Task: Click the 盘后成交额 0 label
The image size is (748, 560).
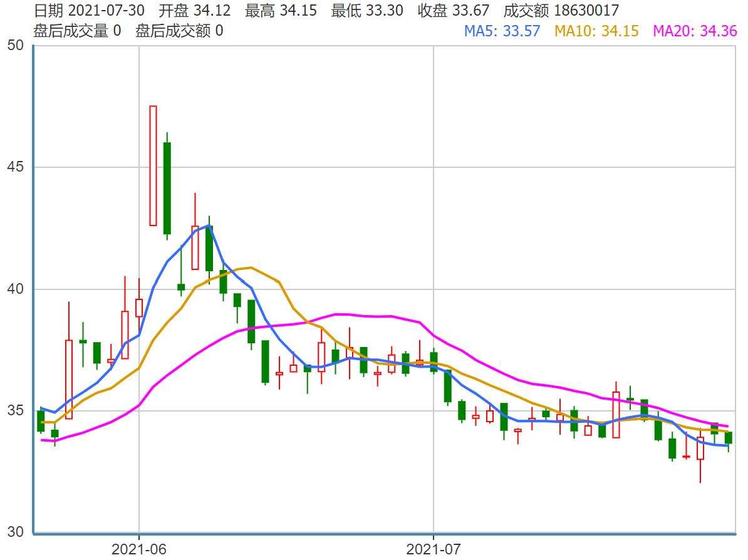Action: point(179,31)
